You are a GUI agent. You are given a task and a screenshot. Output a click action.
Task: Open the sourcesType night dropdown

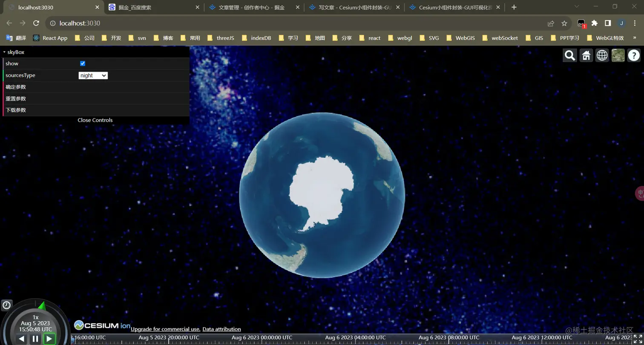pyautogui.click(x=93, y=75)
